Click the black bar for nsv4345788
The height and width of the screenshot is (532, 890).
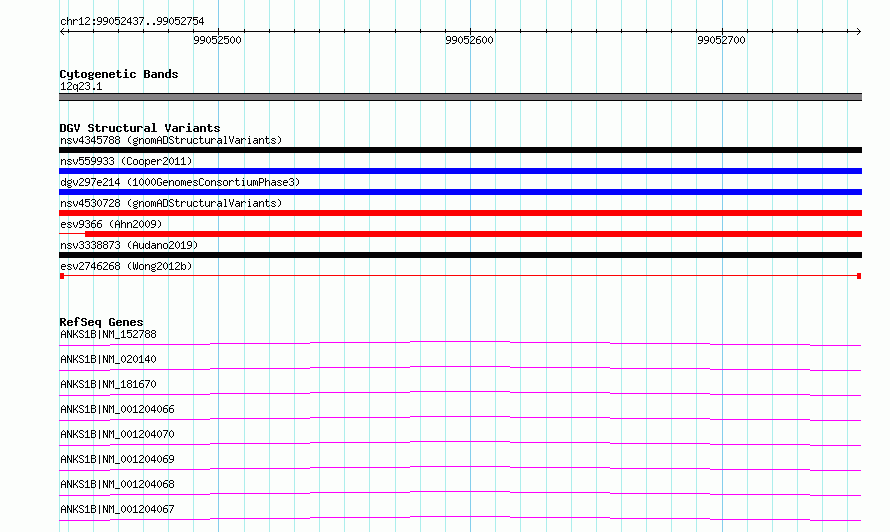tap(460, 150)
